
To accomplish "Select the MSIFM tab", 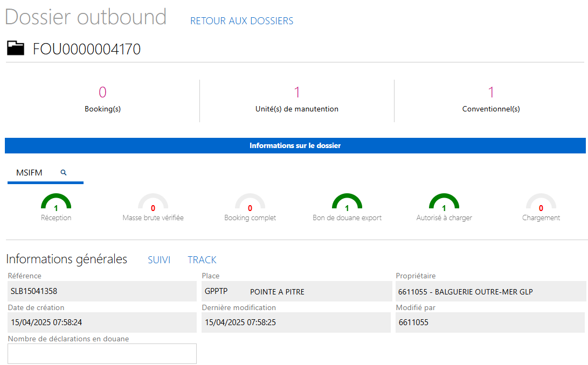I will click(29, 173).
